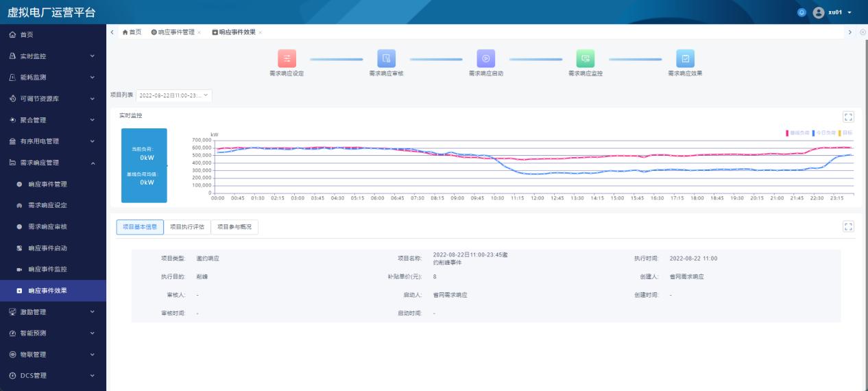Open the 项目列表 dropdown
The height and width of the screenshot is (391, 868).
[174, 95]
